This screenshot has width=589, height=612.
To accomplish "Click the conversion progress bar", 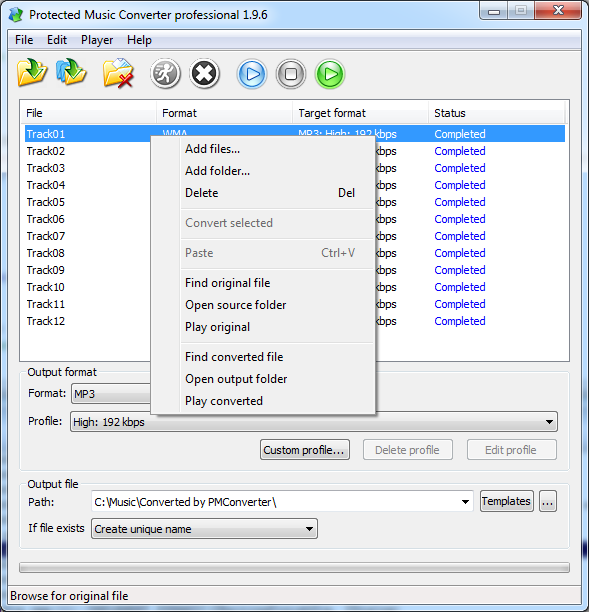I will 294,568.
